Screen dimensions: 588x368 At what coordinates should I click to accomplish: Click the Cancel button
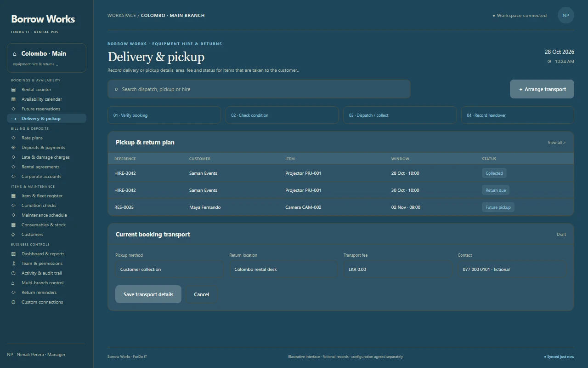(201, 294)
